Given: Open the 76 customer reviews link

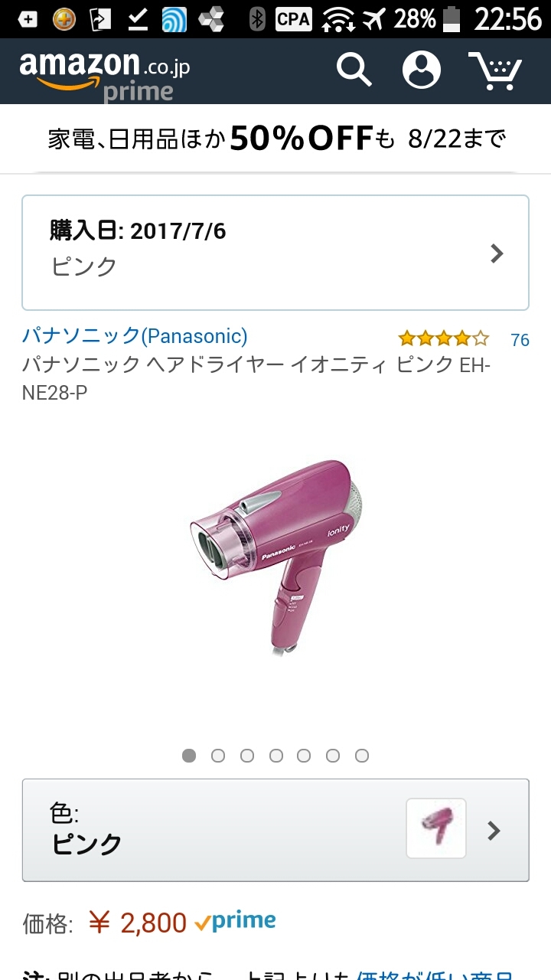Looking at the screenshot, I should 520,340.
